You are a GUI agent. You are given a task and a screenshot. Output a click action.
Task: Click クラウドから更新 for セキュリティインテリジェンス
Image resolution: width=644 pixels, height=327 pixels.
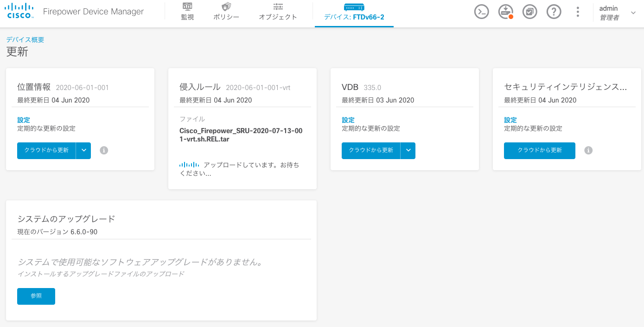pyautogui.click(x=539, y=150)
